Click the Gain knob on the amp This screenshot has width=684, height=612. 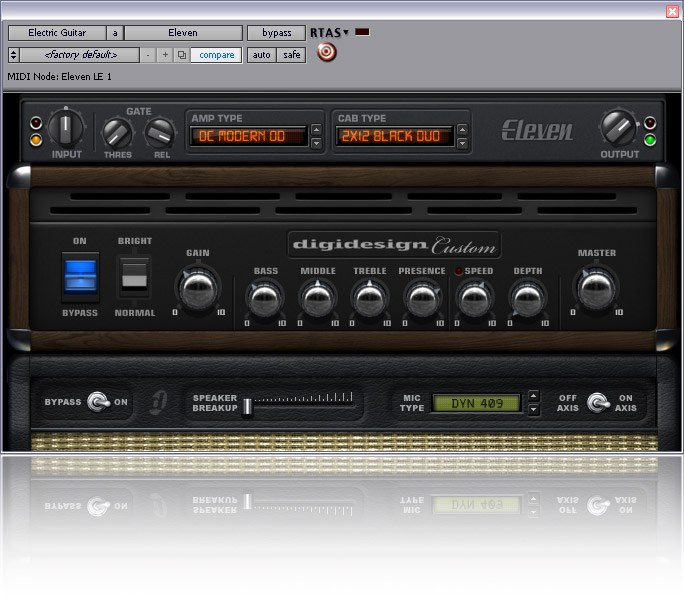[x=197, y=288]
